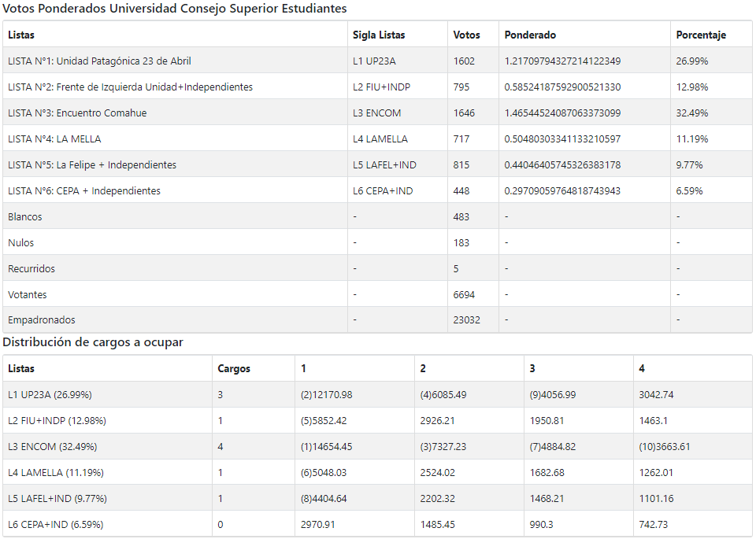Click the 'LISTA N°4: LA MELLA' cell

(54, 139)
